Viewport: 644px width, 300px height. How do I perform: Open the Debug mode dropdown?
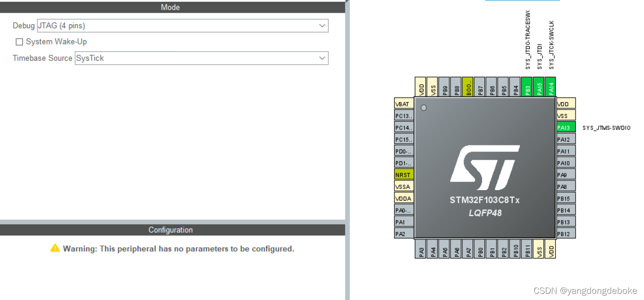pos(322,26)
